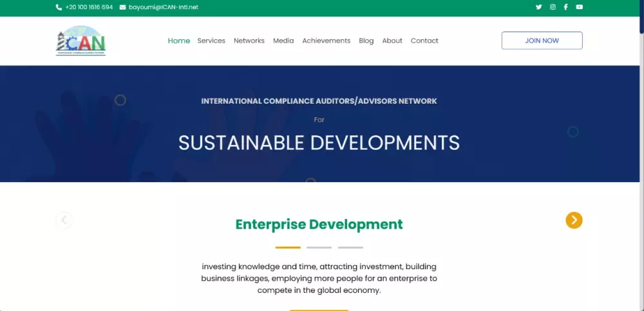Open the Twitter social icon
The height and width of the screenshot is (311, 644).
pos(538,7)
